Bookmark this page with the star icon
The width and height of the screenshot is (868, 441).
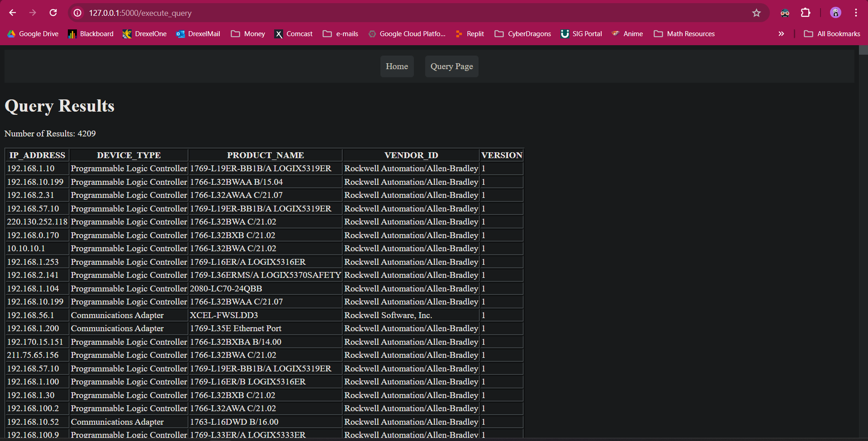[756, 13]
